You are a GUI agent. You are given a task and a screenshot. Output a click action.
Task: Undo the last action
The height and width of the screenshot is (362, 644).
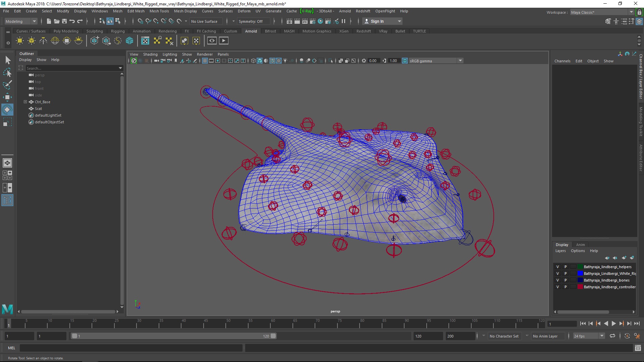tap(72, 21)
